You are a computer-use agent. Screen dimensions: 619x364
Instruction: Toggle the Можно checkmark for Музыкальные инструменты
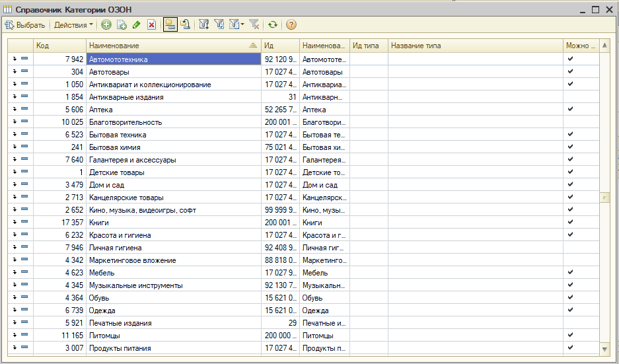click(570, 285)
